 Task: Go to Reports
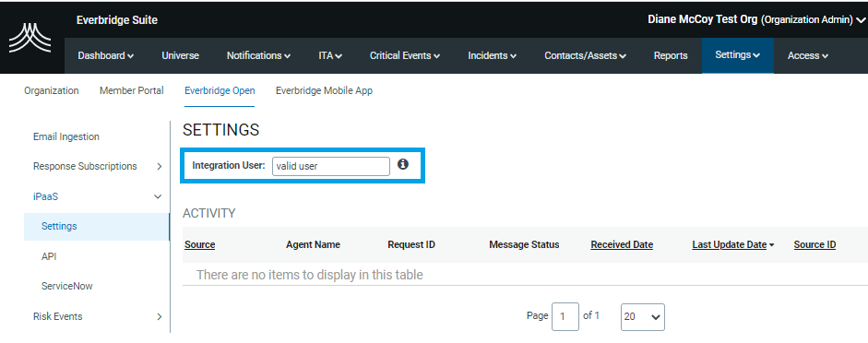click(671, 55)
